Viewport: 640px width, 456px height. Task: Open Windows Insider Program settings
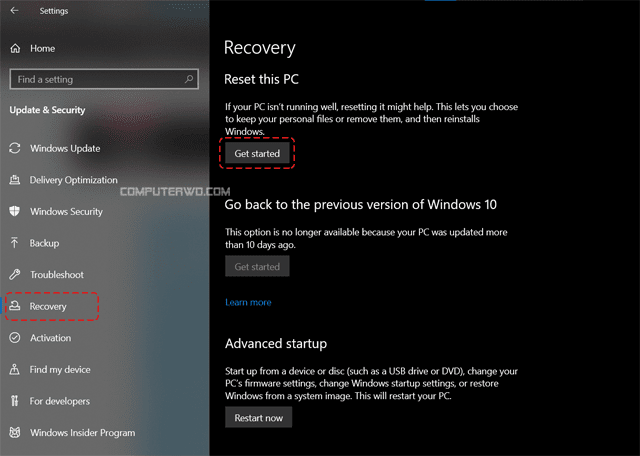82,432
